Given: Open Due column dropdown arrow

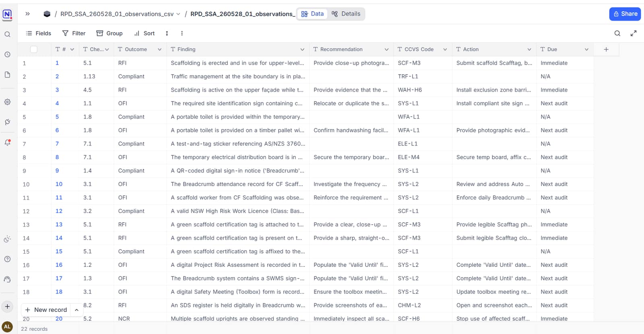Looking at the screenshot, I should coord(586,49).
